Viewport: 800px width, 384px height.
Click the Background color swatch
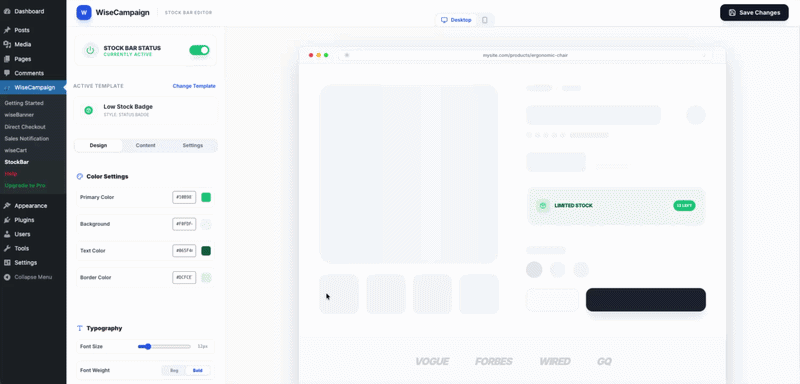(206, 224)
